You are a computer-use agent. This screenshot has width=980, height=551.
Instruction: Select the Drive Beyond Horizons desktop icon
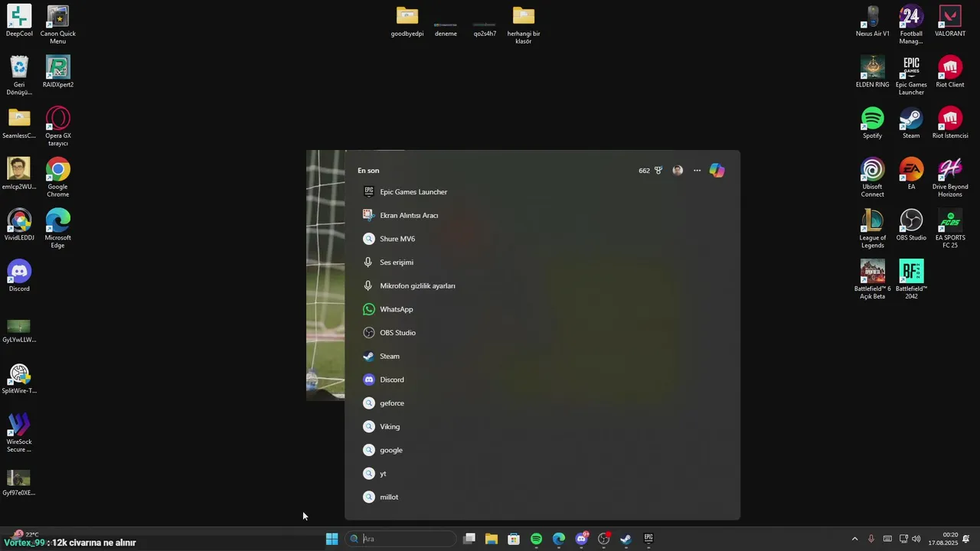coord(950,178)
